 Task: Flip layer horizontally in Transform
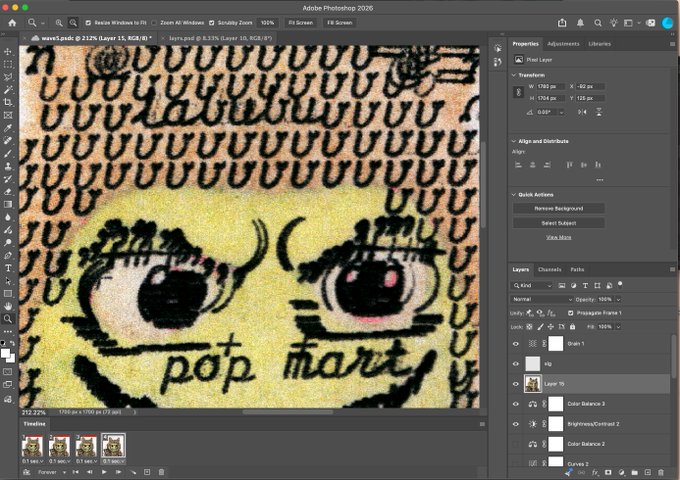582,112
